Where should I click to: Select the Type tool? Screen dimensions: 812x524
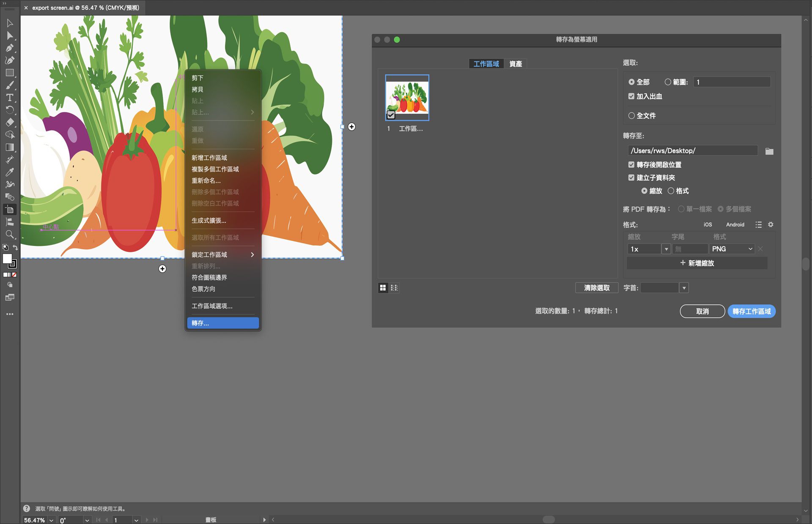tap(10, 97)
